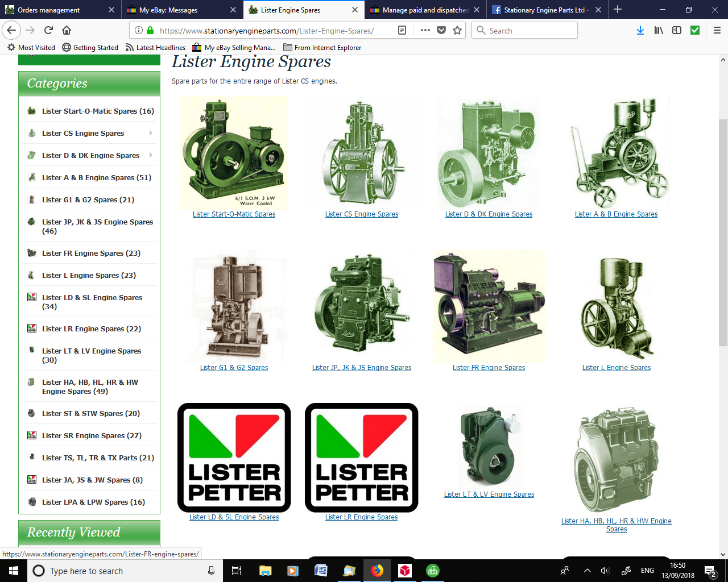Save page to Pocket
Viewport: 728px width, 582px height.
coord(441,30)
